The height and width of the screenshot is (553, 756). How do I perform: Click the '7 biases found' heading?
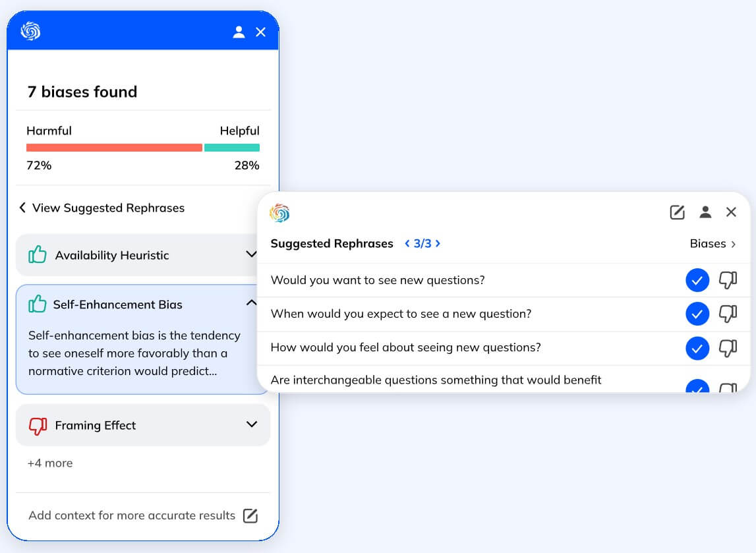point(82,92)
